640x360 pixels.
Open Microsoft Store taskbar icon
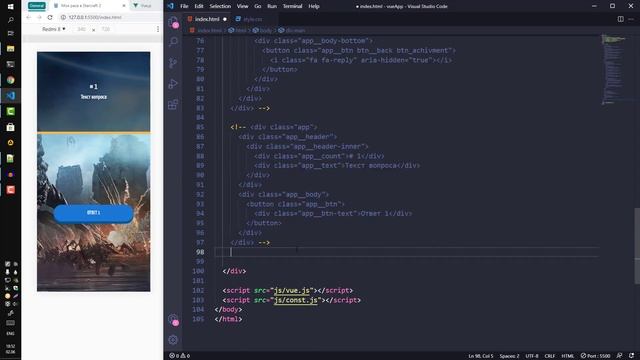point(11,127)
